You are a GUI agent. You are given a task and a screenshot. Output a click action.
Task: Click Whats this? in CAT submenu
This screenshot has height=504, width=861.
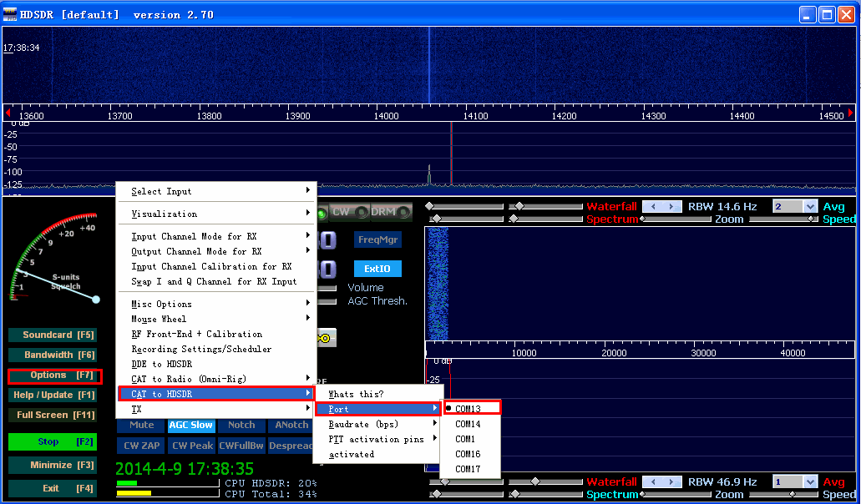(x=377, y=394)
